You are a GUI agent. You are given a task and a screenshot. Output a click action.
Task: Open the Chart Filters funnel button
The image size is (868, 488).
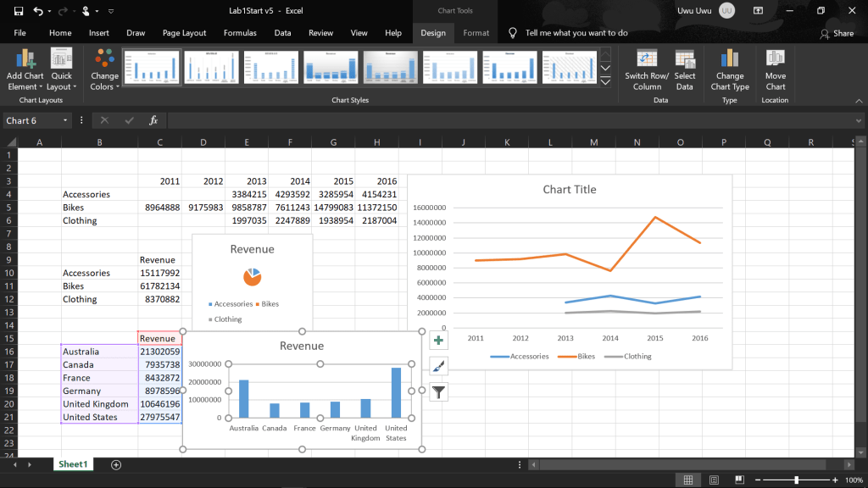pyautogui.click(x=438, y=391)
